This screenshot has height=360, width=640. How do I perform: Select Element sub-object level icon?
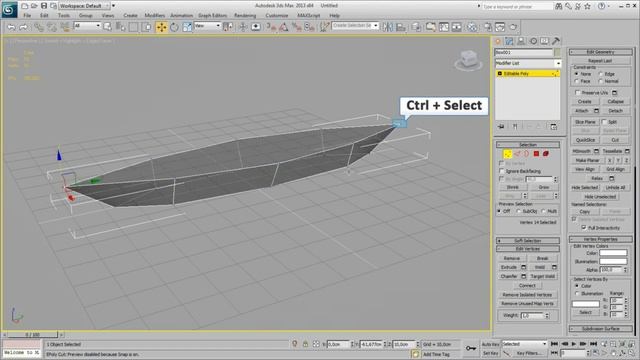546,154
